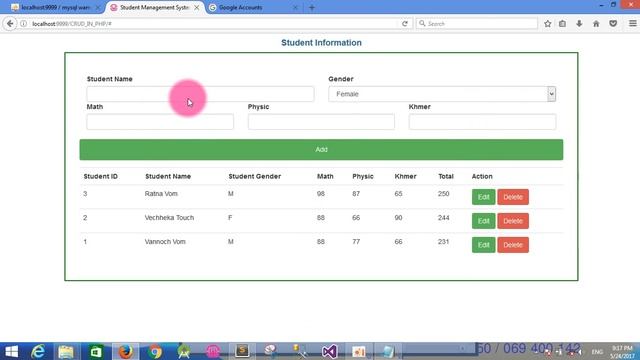The width and height of the screenshot is (640, 360).
Task: Go to the Firefox home page icon
Action: point(596,24)
